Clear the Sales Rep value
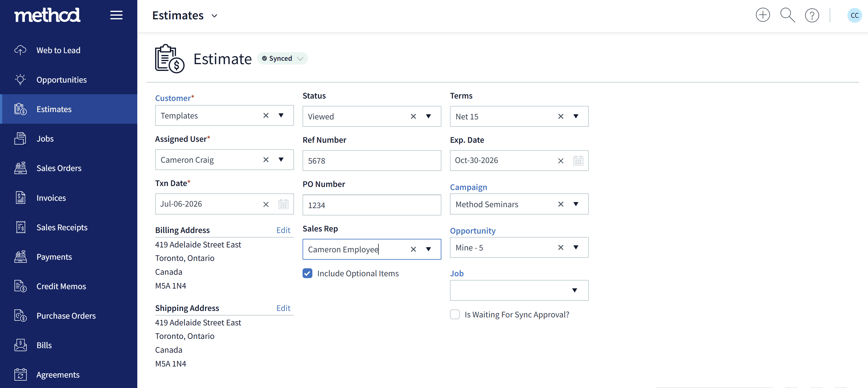The height and width of the screenshot is (388, 868). point(413,249)
